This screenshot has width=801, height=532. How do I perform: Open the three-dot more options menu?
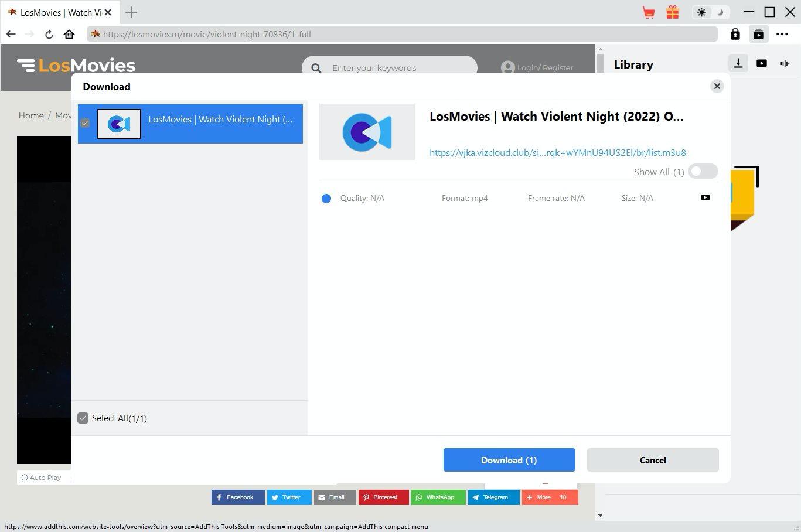click(x=782, y=34)
